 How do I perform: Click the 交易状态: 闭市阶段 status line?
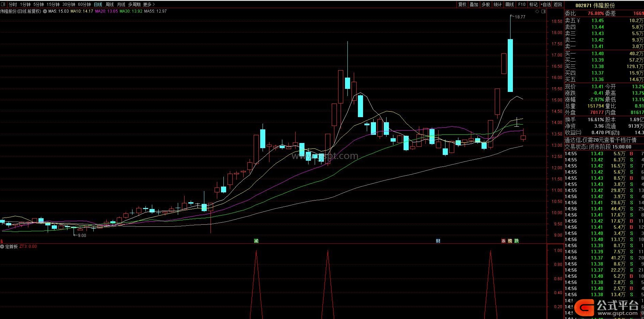coord(598,147)
